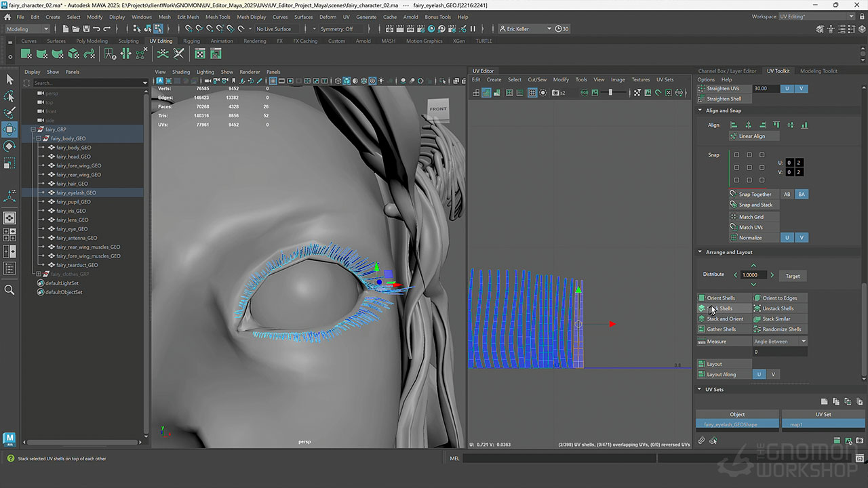Click the Save Scene icon in the toolbar
868x488 pixels.
pyautogui.click(x=86, y=29)
